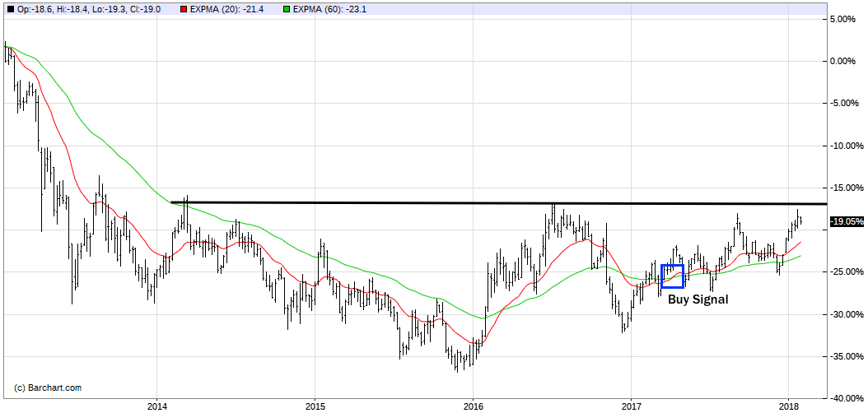Click the 2015 x-axis label
This screenshot has height=413, width=868.
(315, 407)
